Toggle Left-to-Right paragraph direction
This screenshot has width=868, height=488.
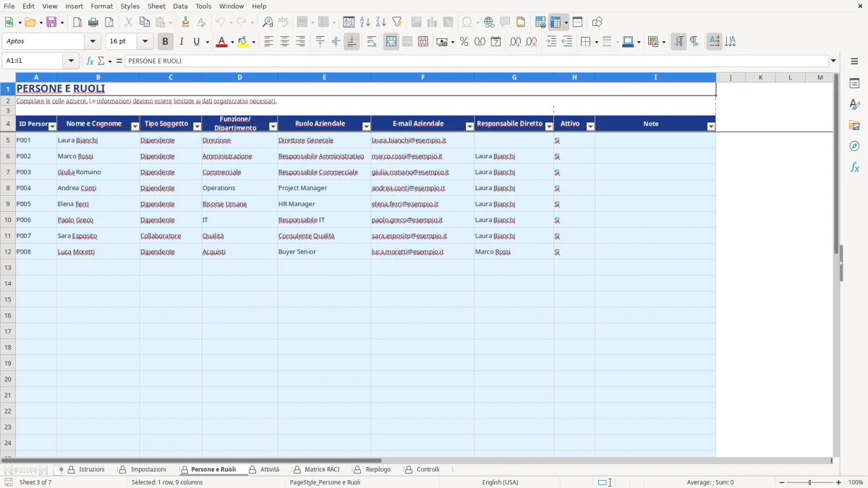tap(678, 42)
